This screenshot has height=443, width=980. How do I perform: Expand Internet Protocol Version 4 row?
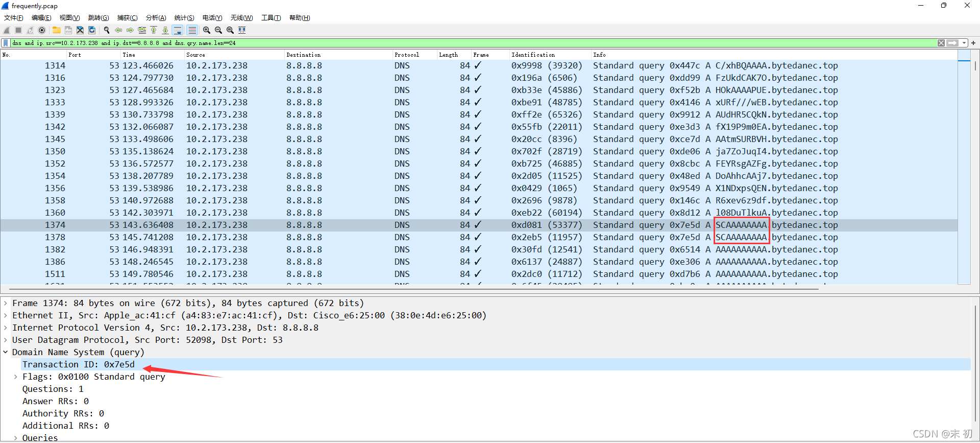[x=5, y=328]
